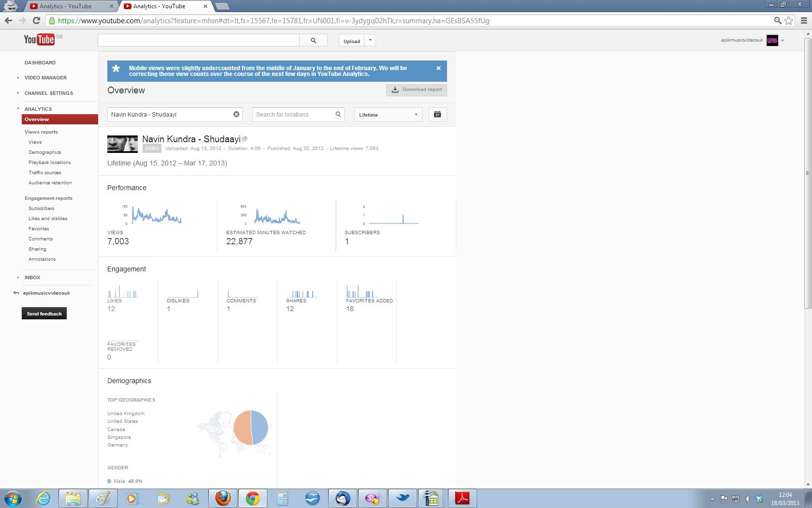
Task: Click the epikmusicvideosuk channel avatar
Action: (772, 41)
